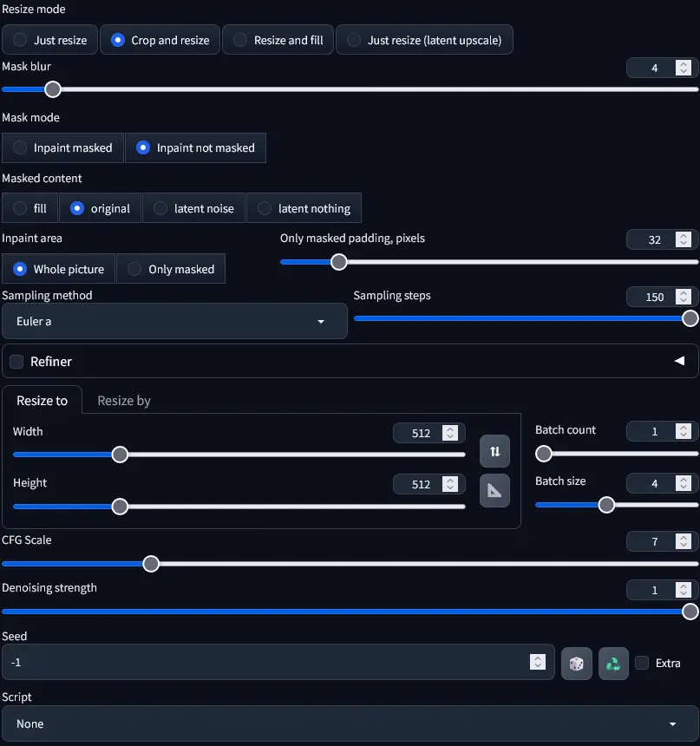The image size is (700, 746).
Task: Select the Resize to tab
Action: click(x=42, y=401)
